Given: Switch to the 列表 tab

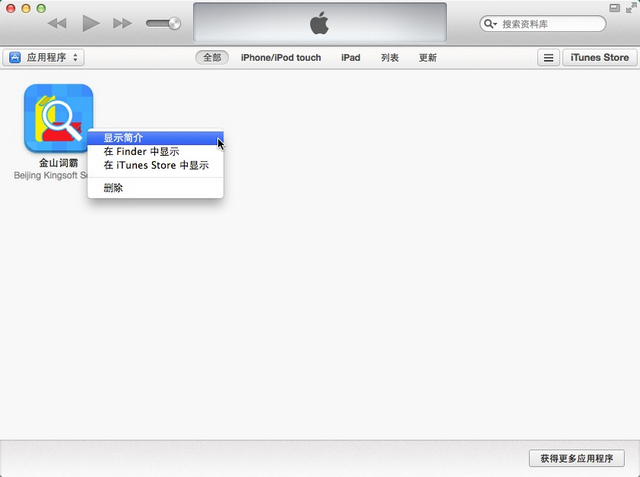Looking at the screenshot, I should click(390, 58).
